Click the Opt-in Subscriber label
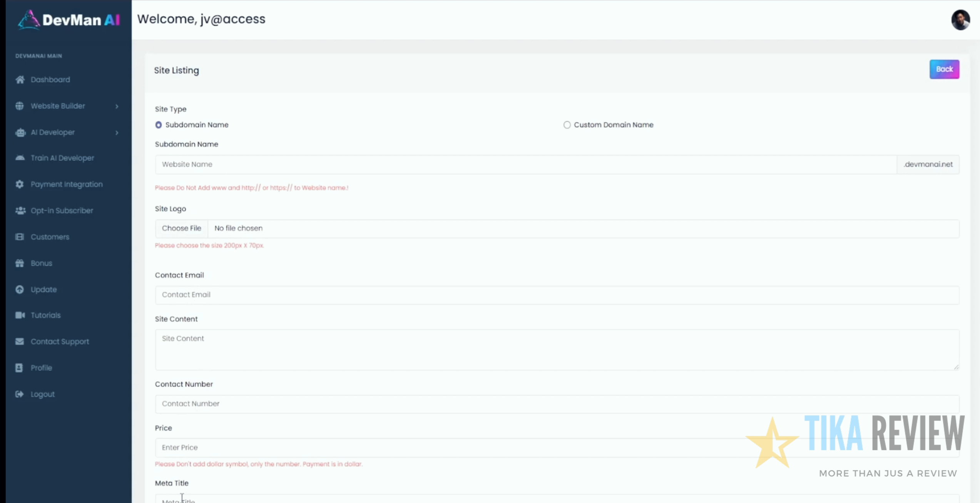This screenshot has height=503, width=980. (x=62, y=210)
